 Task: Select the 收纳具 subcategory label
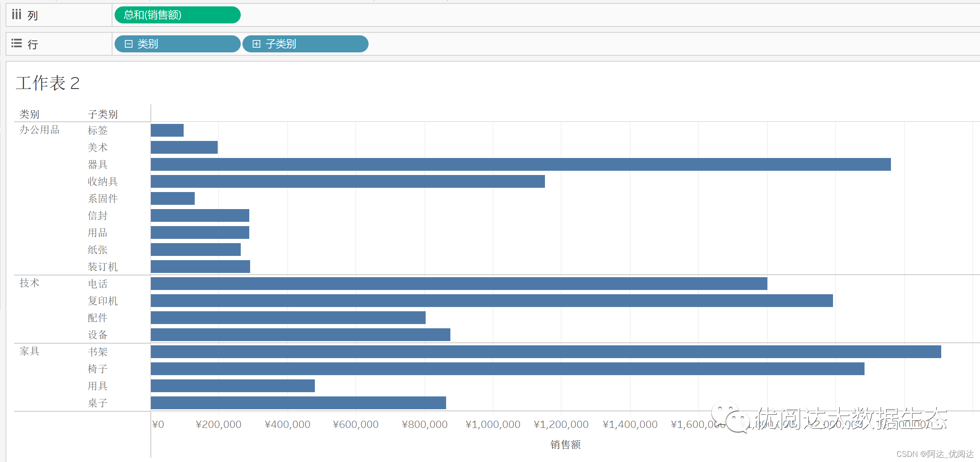tap(103, 181)
